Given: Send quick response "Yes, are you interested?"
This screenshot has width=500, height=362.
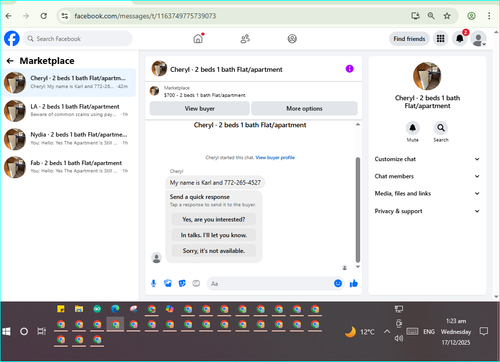Looking at the screenshot, I should tap(214, 219).
